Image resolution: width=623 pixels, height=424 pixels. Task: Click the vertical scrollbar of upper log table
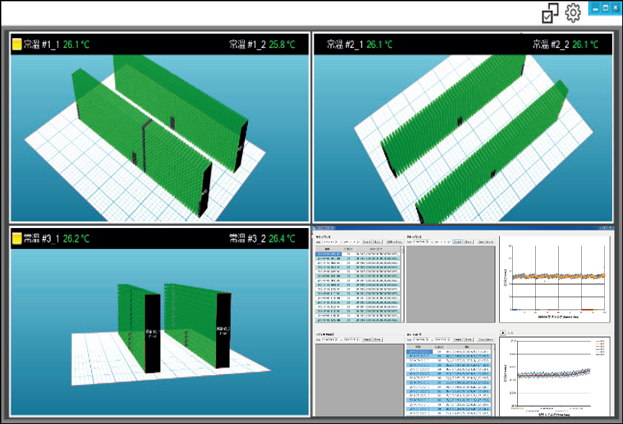tap(402, 284)
